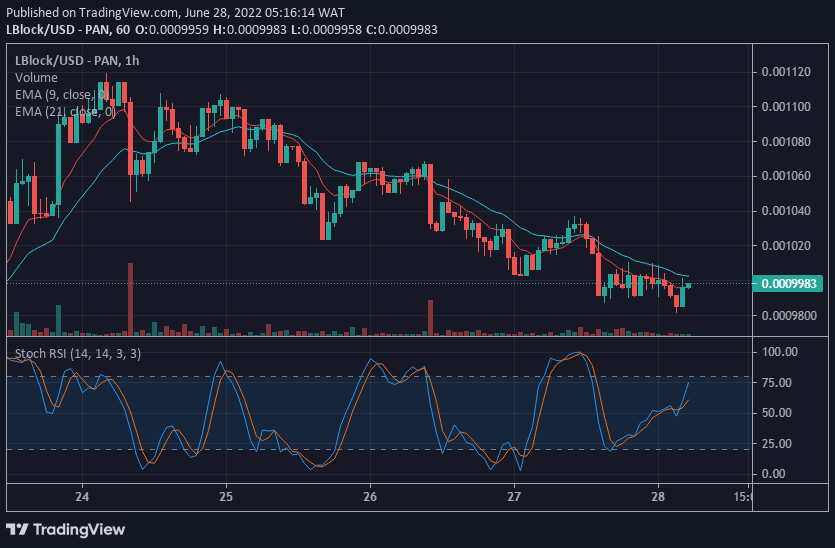
Task: Click the Volume indicator label
Action: (x=36, y=78)
